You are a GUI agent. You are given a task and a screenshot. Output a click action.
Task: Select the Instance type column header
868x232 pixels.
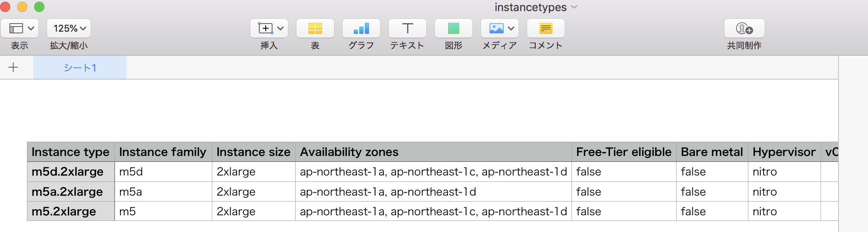70,152
